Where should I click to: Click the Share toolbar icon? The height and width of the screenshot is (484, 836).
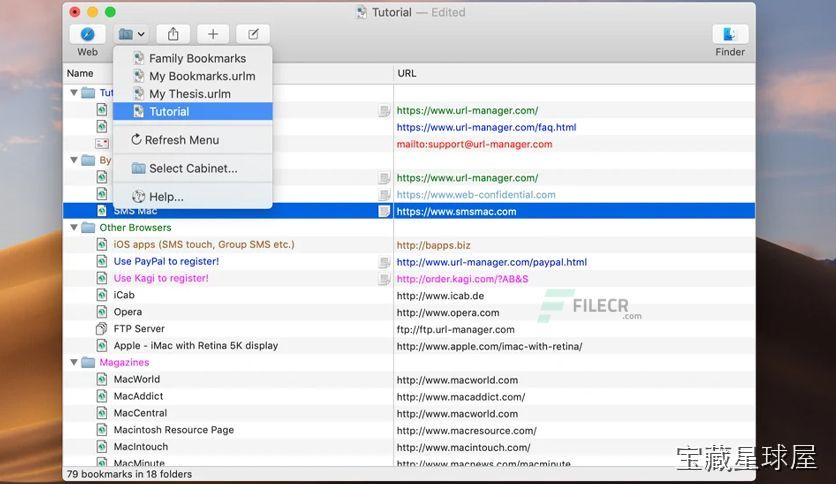pos(173,35)
